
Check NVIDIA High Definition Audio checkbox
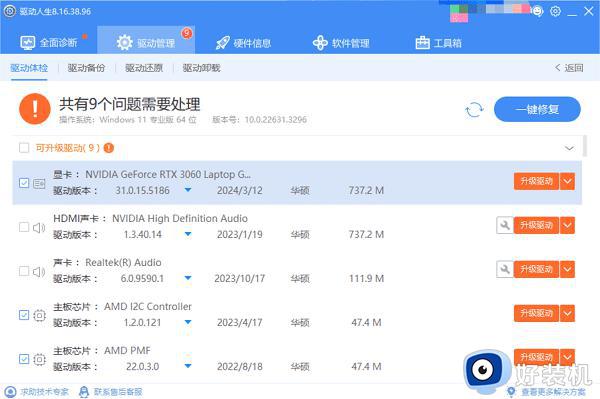24,227
